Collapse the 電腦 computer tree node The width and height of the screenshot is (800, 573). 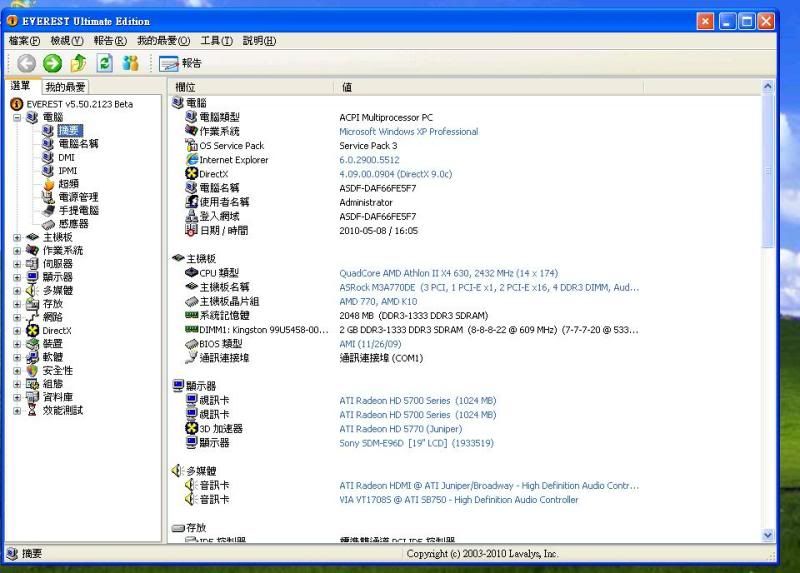(17, 117)
